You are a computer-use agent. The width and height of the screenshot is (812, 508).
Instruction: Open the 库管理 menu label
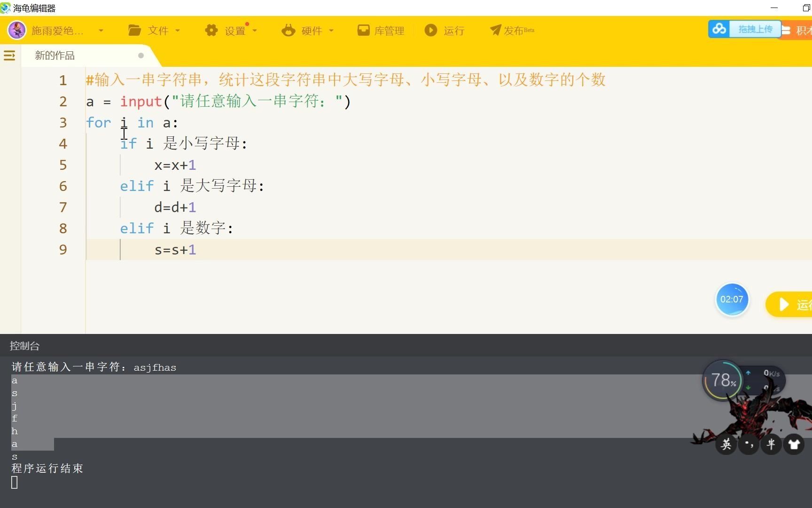389,31
